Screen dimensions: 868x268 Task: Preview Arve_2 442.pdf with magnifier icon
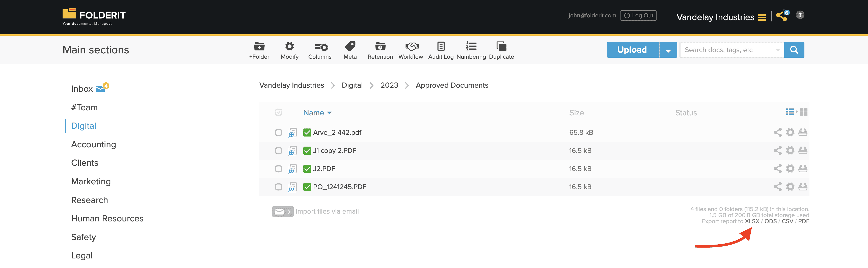[x=292, y=132]
